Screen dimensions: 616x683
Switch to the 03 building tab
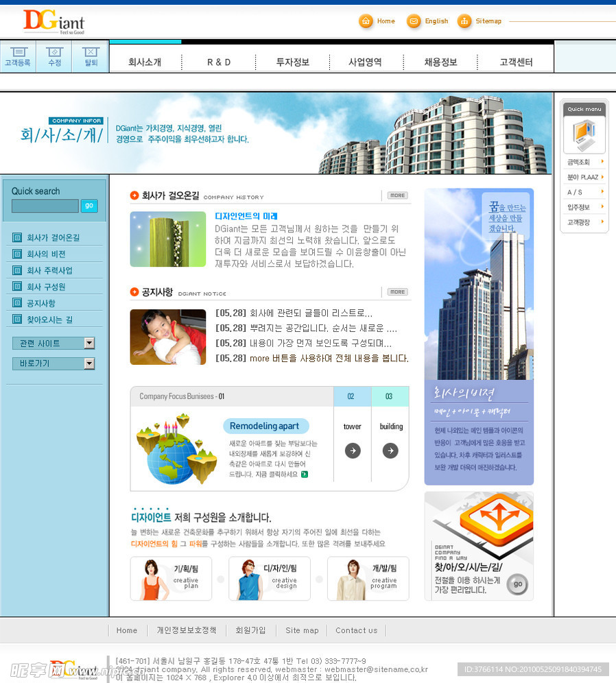click(x=390, y=396)
